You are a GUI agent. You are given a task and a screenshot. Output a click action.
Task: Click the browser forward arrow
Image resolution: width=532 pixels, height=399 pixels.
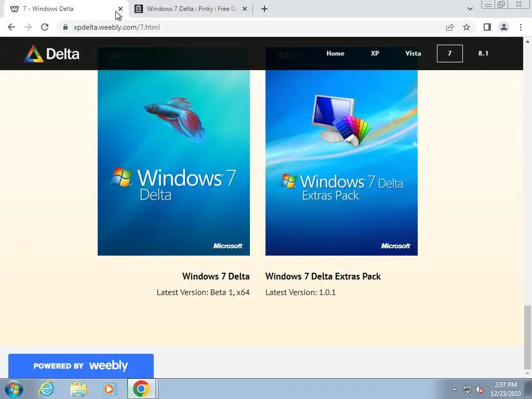28,27
